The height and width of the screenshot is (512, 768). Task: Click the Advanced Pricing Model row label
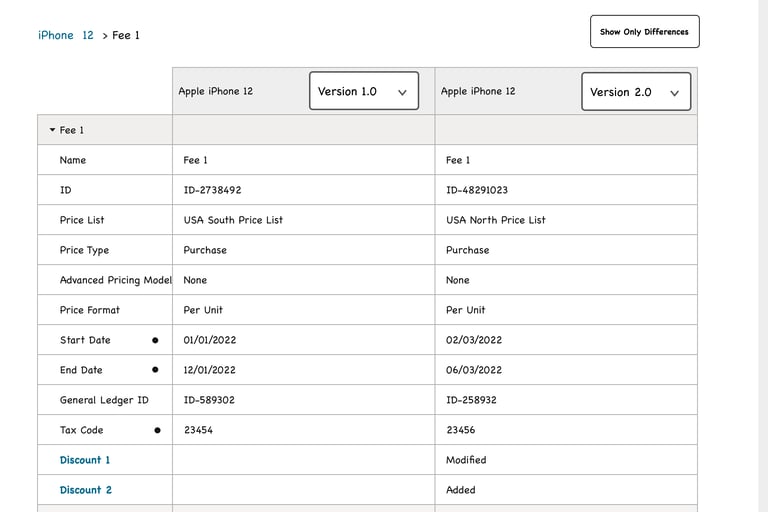(x=115, y=280)
